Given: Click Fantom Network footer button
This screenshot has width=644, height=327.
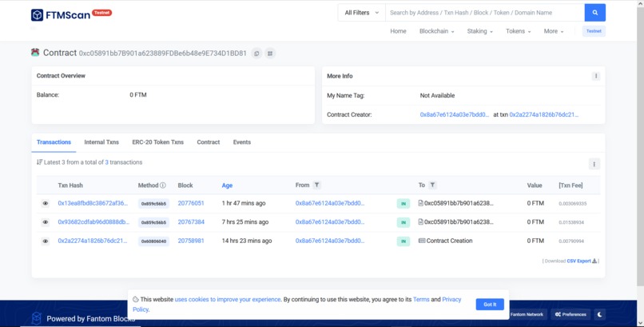Looking at the screenshot, I should pos(527,314).
